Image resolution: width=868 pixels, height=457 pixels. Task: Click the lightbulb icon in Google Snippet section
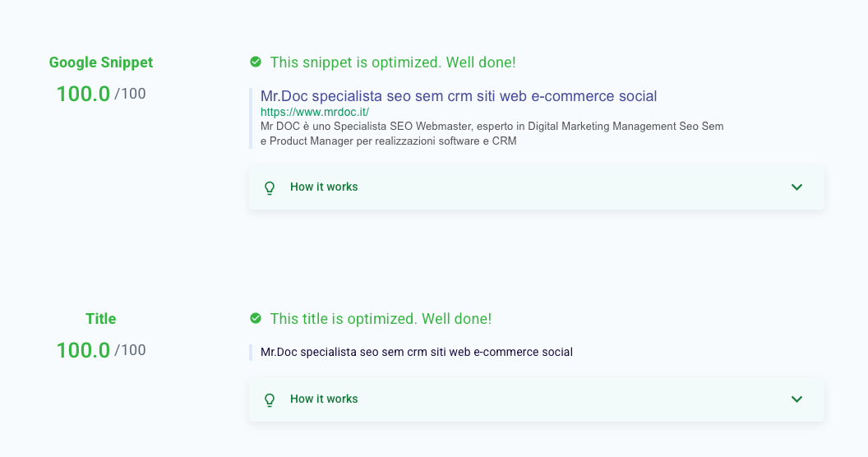click(x=270, y=187)
